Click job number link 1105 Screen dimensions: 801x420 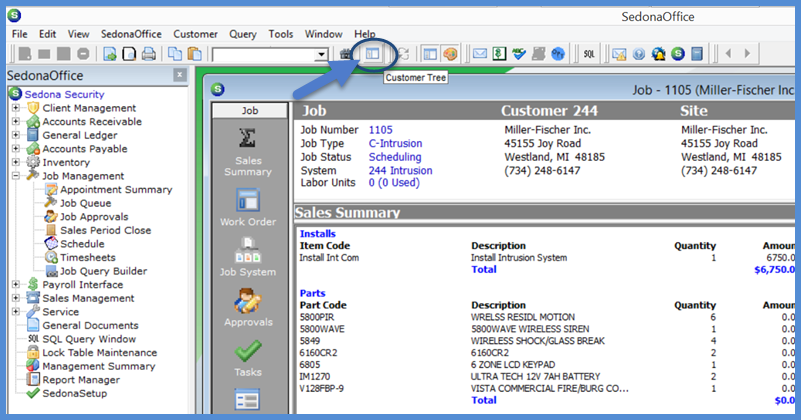pos(381,130)
